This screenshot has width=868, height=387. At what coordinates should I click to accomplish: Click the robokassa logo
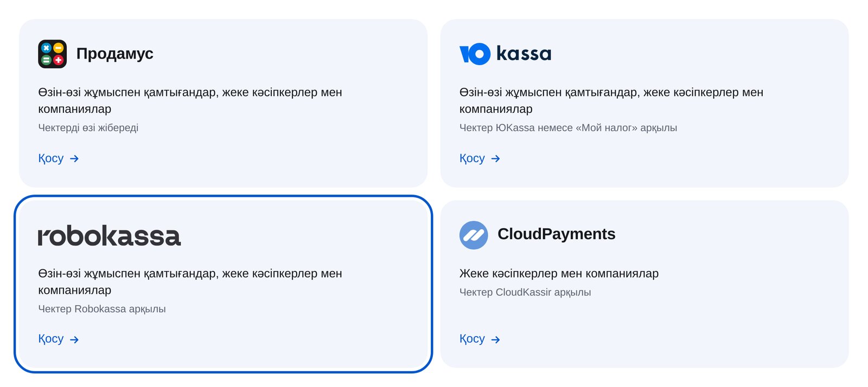pos(109,236)
